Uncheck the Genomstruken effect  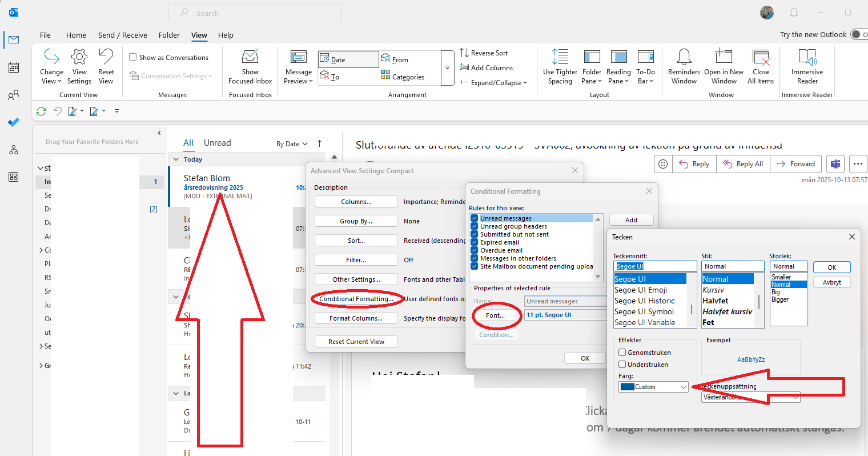click(621, 353)
